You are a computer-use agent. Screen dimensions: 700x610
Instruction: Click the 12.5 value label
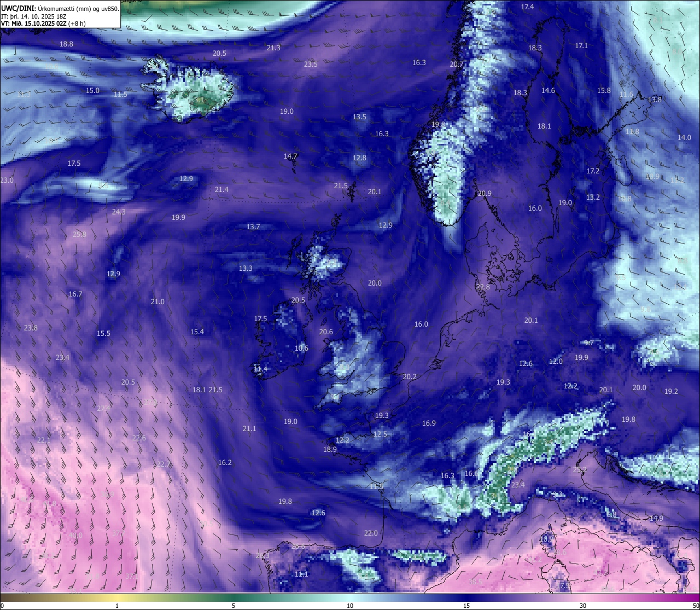(380, 434)
